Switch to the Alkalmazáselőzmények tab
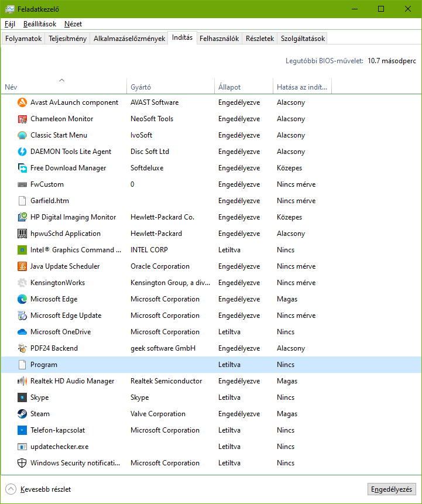422x504 pixels. pos(129,39)
